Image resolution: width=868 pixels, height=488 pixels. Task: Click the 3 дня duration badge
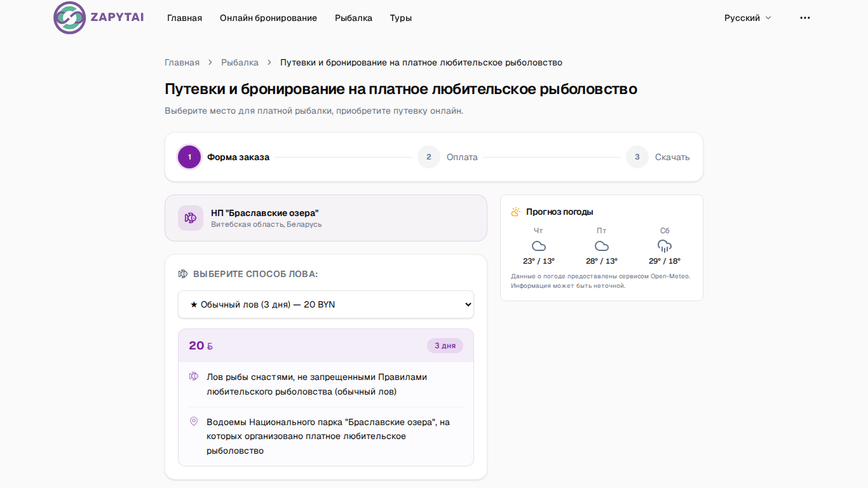point(445,346)
